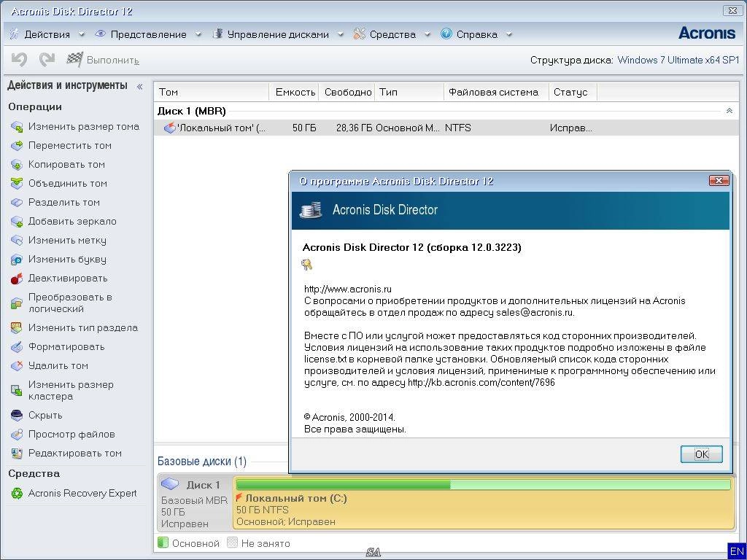Sort by the Том column header
Screen dimensions: 747x560
212,92
